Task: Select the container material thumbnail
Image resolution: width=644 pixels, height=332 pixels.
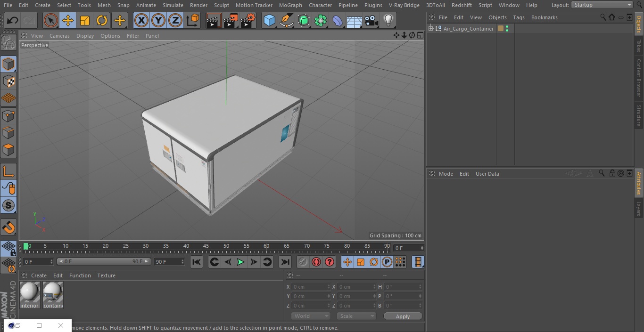Action: point(53,295)
